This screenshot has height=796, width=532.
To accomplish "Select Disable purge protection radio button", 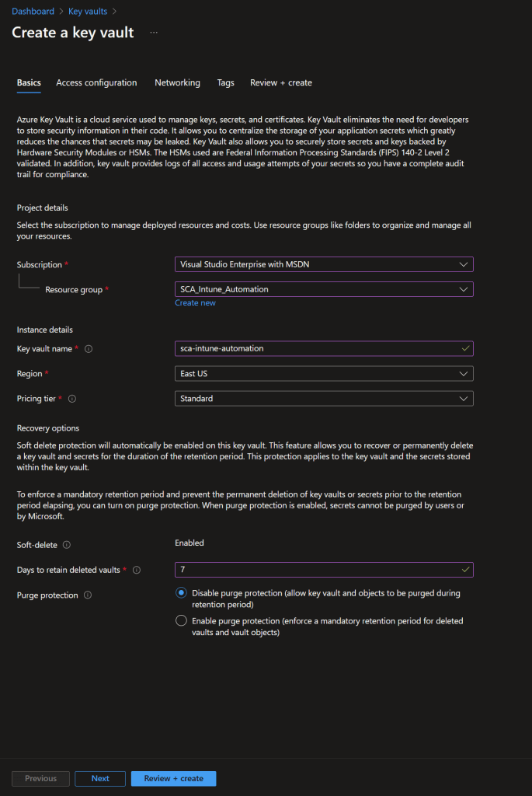I will tap(181, 593).
